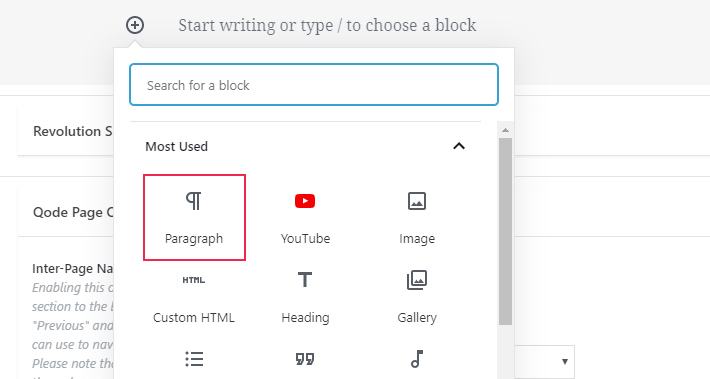Insert a YouTube block

305,217
